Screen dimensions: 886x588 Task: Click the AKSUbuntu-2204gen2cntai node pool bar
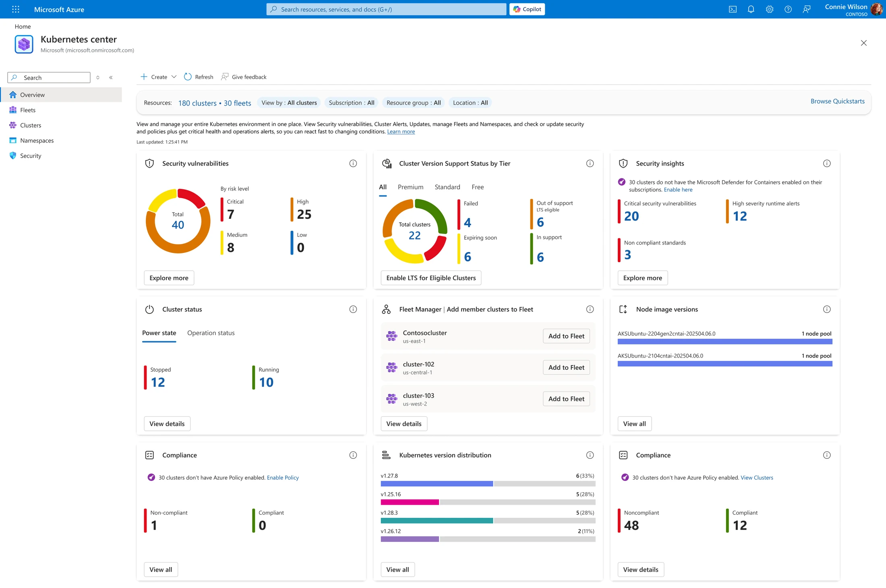725,342
